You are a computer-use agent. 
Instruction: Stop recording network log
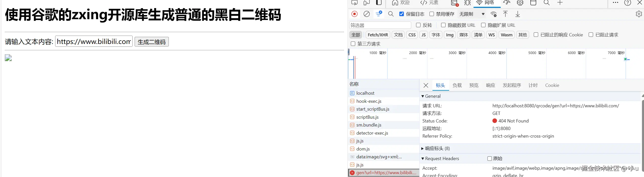[355, 14]
